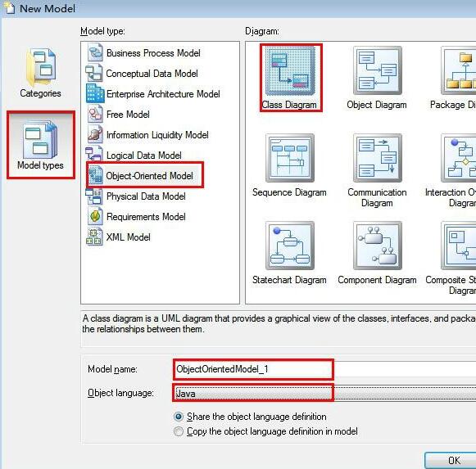The width and height of the screenshot is (476, 469).
Task: Click the Communication Diagram caption
Action: click(377, 197)
